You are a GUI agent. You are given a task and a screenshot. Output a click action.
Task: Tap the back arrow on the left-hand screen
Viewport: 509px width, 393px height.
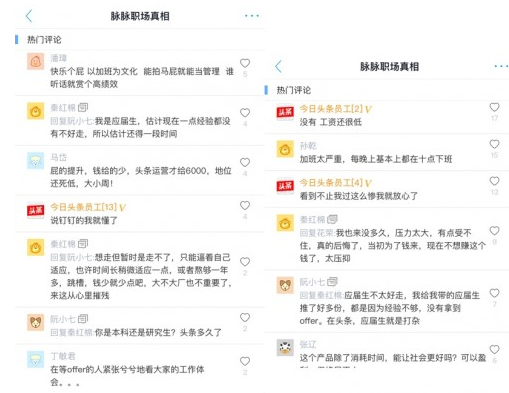coord(29,16)
